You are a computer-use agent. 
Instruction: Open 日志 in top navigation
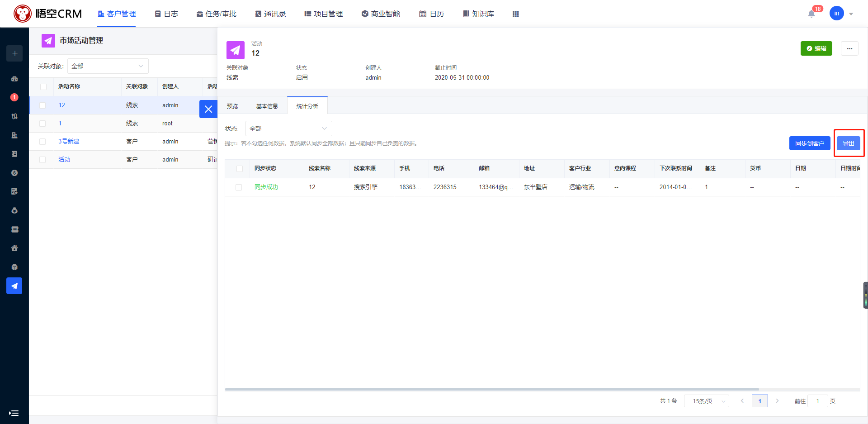click(166, 14)
